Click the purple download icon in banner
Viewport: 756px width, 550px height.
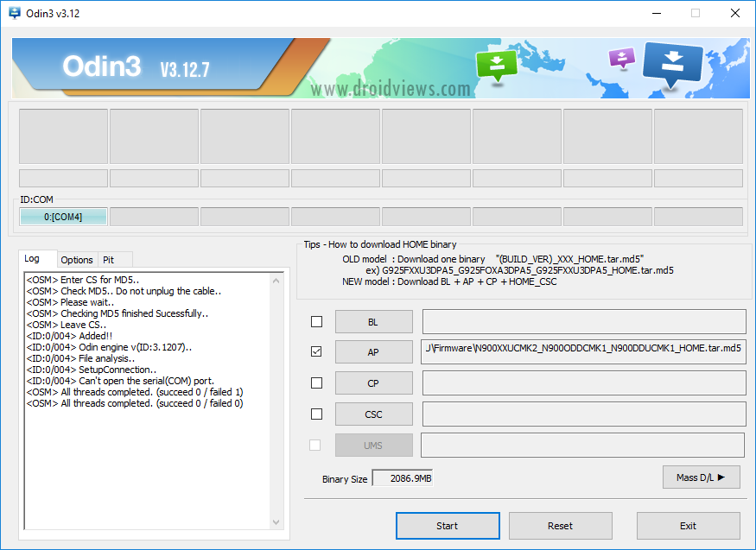pos(622,58)
